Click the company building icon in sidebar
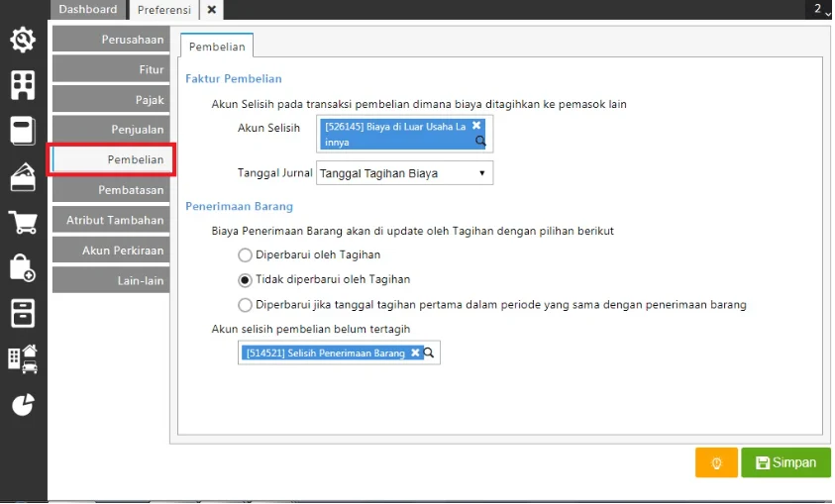Viewport: 835px width, 504px height. (x=23, y=85)
